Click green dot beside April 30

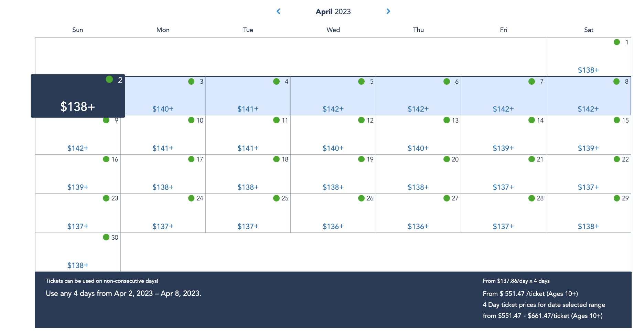tap(106, 237)
